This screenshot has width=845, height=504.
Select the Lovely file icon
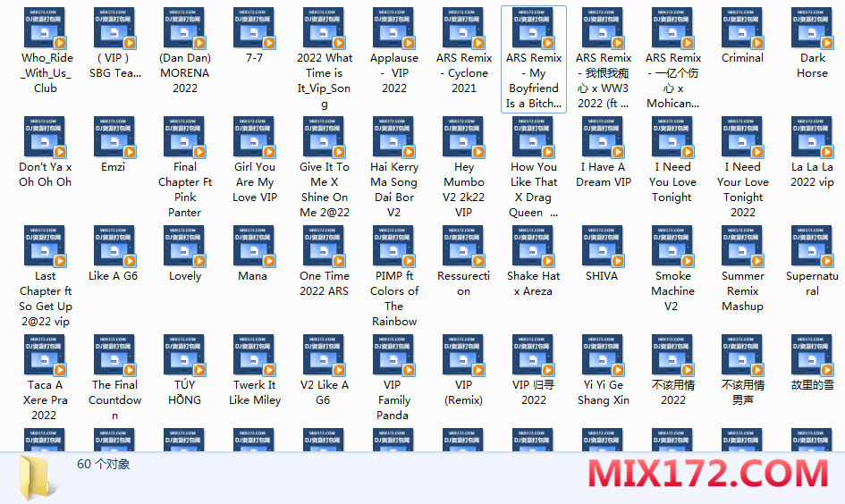tap(184, 246)
